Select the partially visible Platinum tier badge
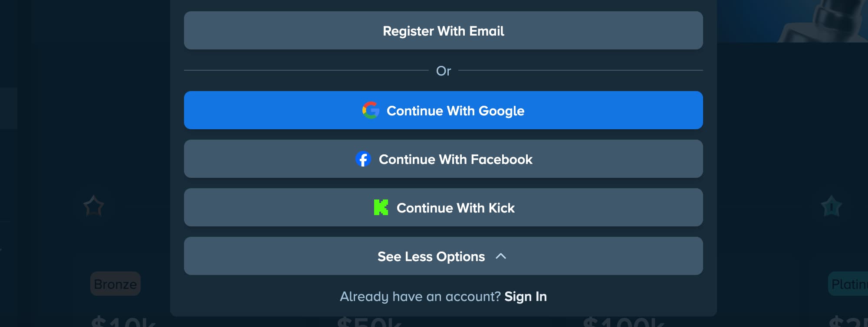This screenshot has height=327, width=868. pyautogui.click(x=848, y=284)
